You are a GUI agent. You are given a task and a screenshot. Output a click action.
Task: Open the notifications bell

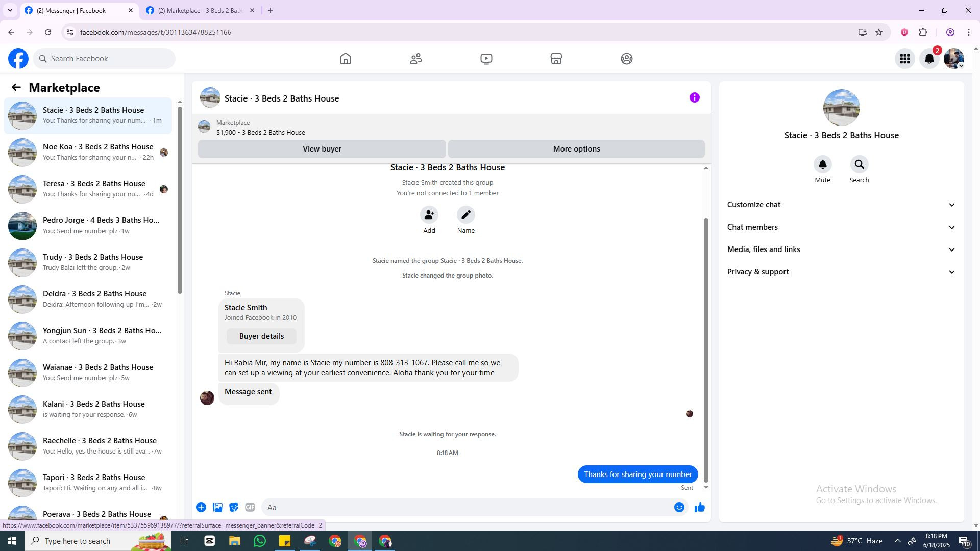click(x=929, y=59)
